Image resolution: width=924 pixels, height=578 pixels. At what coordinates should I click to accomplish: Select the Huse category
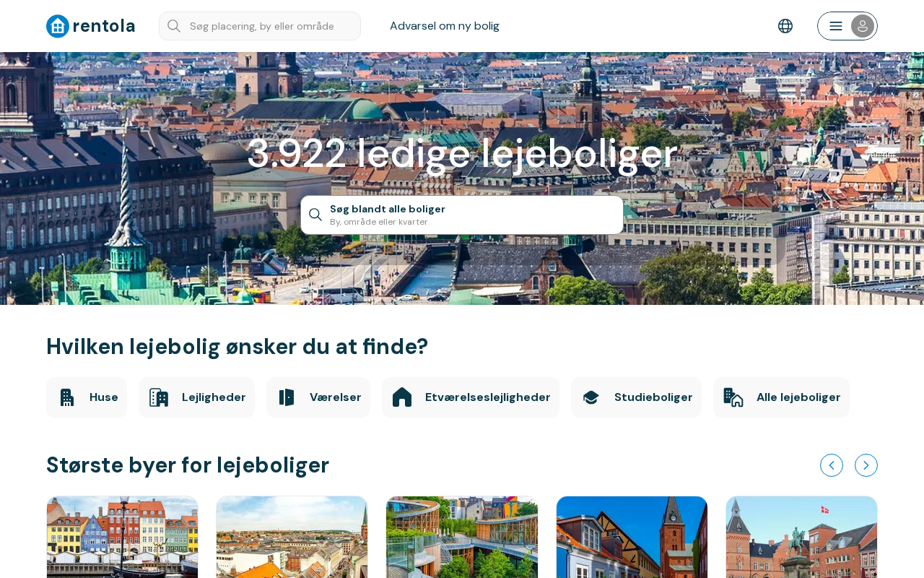point(87,397)
